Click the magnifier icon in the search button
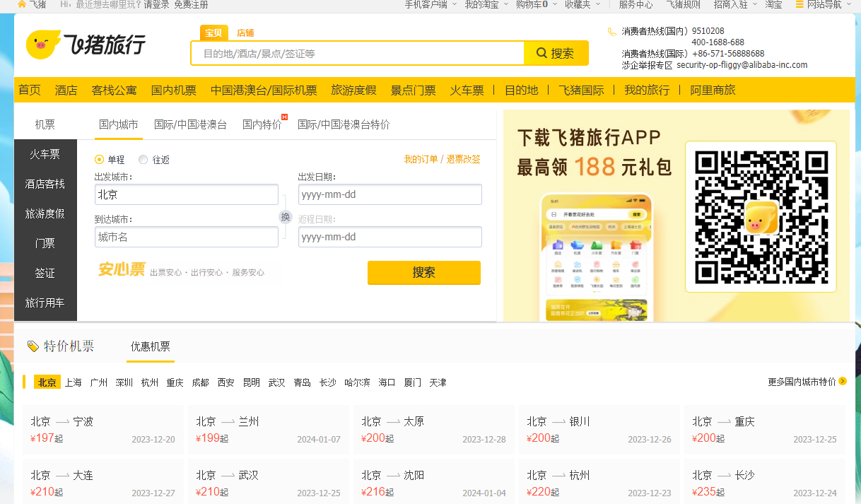This screenshot has height=504, width=861. pos(542,53)
